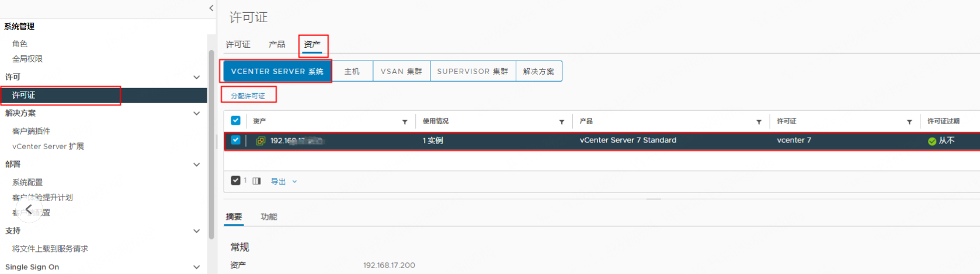Screen dimensions: 980x274
Task: Collapse the 支持 section in sidebar
Action: pos(197,231)
